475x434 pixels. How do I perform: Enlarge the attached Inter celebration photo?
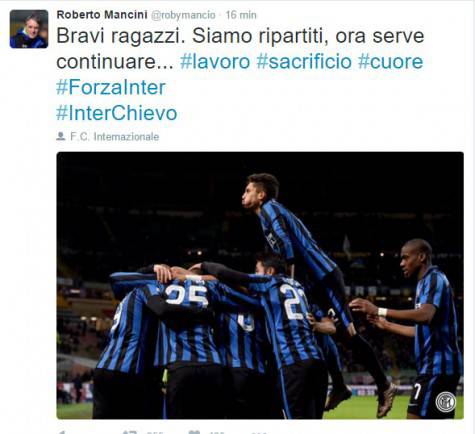click(x=260, y=285)
